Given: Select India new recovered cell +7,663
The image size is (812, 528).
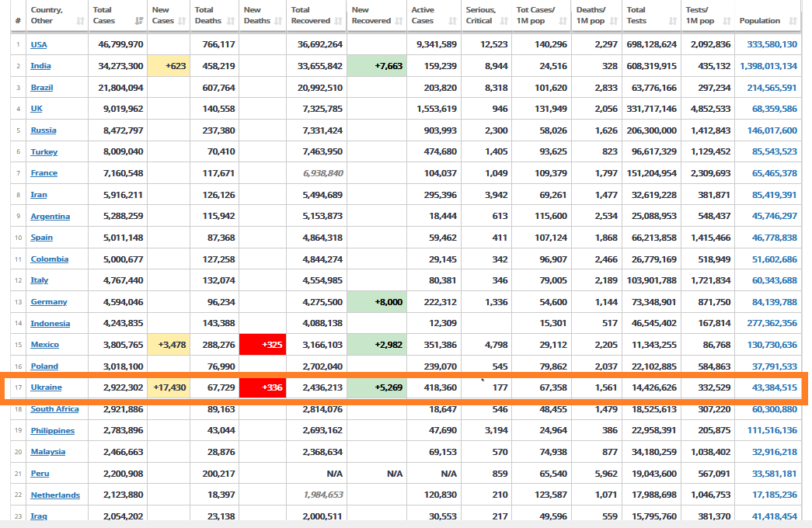Looking at the screenshot, I should [377, 66].
